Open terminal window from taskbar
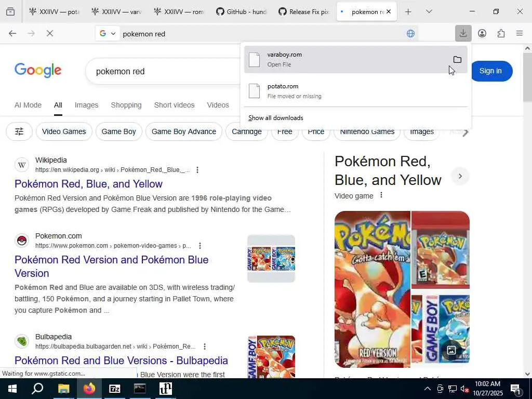The image size is (532, 399). [x=140, y=389]
